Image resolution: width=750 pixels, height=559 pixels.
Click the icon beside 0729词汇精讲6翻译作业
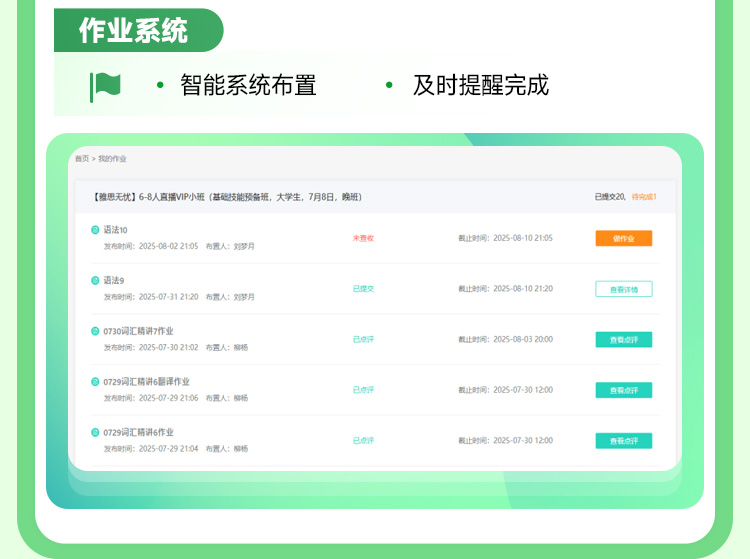coord(96,382)
